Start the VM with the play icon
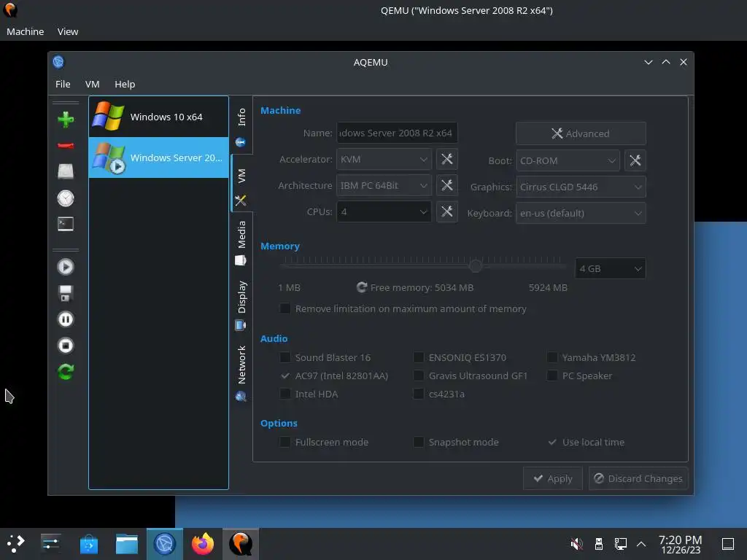This screenshot has width=747, height=560. click(66, 267)
